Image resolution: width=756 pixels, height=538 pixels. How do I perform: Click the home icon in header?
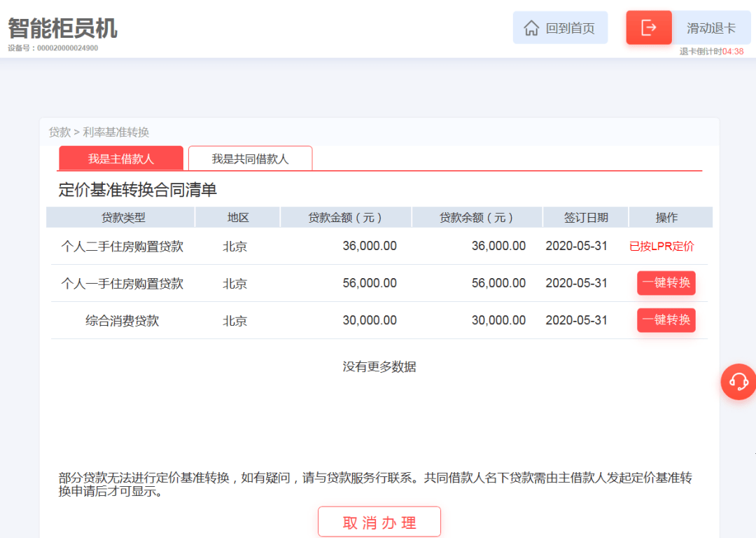531,28
